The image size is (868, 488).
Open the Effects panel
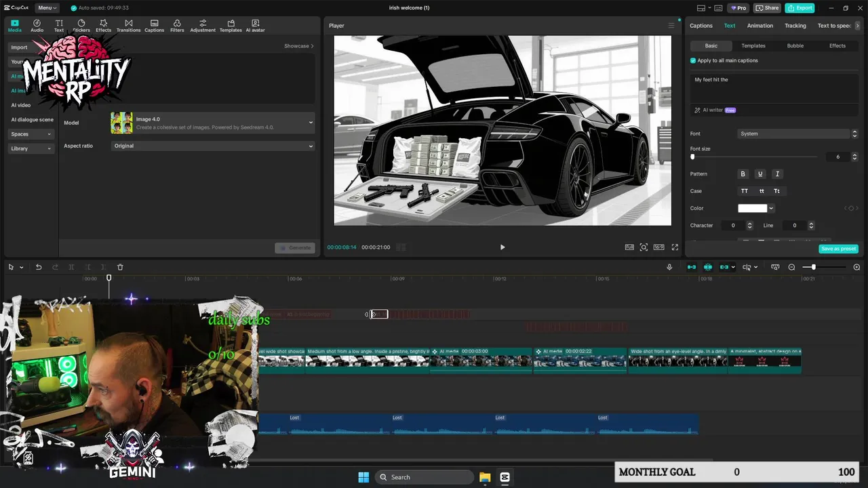coord(103,26)
